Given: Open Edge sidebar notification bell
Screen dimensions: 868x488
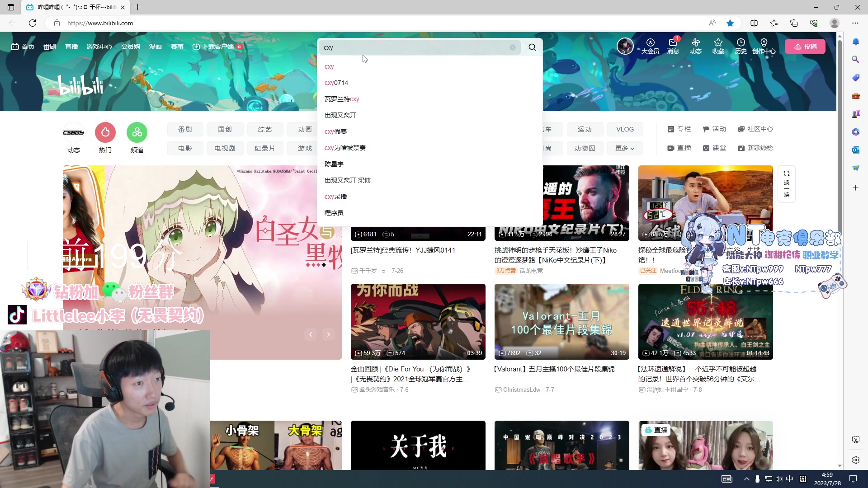Looking at the screenshot, I should click(856, 42).
